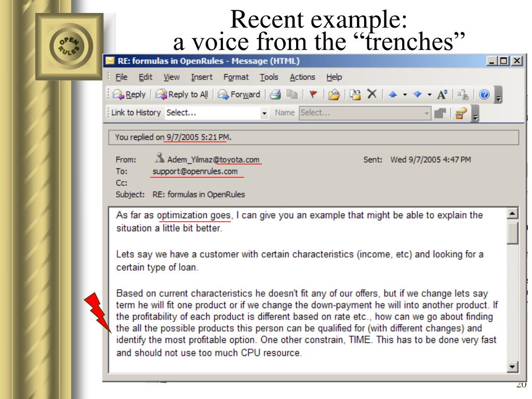Click sender Adem_Yilmaz@toyota.com address
Image resolution: width=532 pixels, height=399 pixels.
click(x=214, y=159)
